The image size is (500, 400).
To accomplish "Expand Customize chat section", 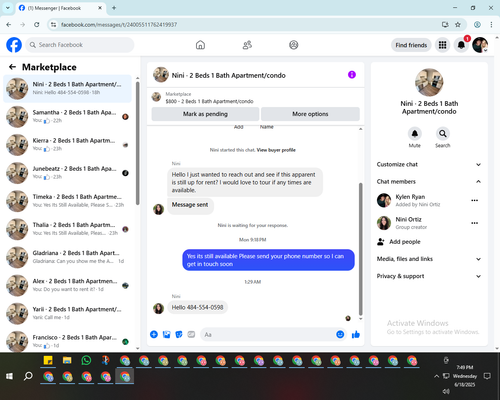I will coord(429,164).
